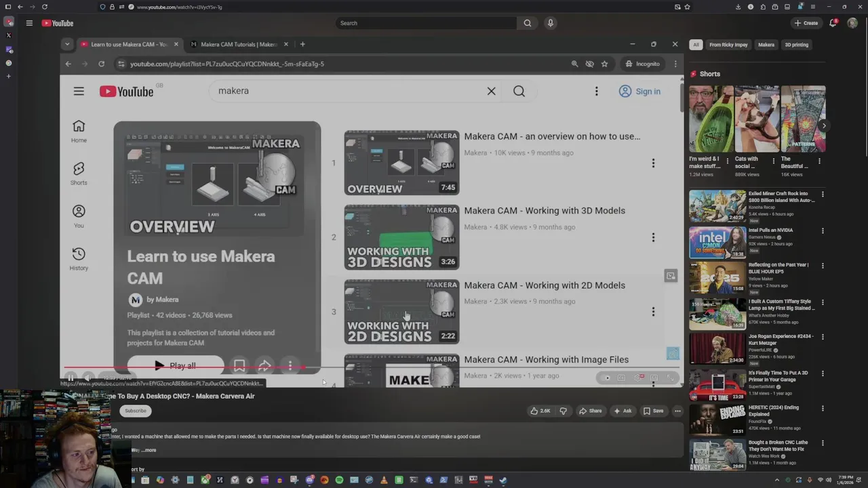Start voice search with microphone icon
This screenshot has height=488, width=868.
(551, 23)
